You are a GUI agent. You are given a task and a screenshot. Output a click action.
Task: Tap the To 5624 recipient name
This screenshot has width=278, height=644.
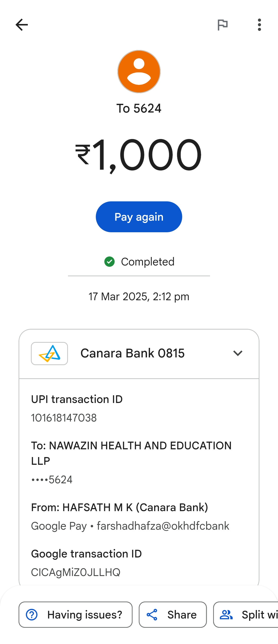coord(139,108)
